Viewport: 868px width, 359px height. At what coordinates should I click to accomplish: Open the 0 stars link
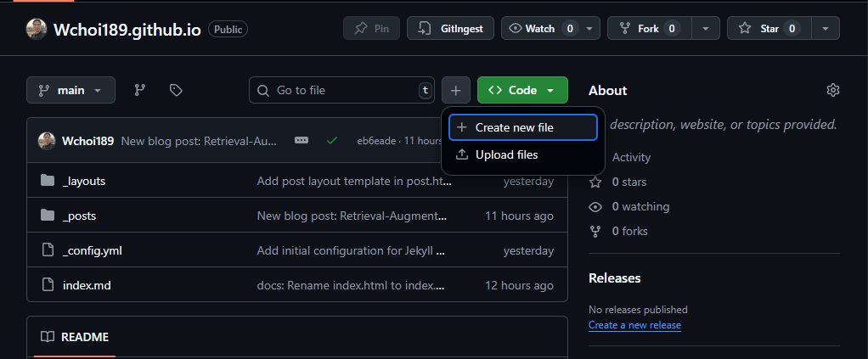coord(628,182)
